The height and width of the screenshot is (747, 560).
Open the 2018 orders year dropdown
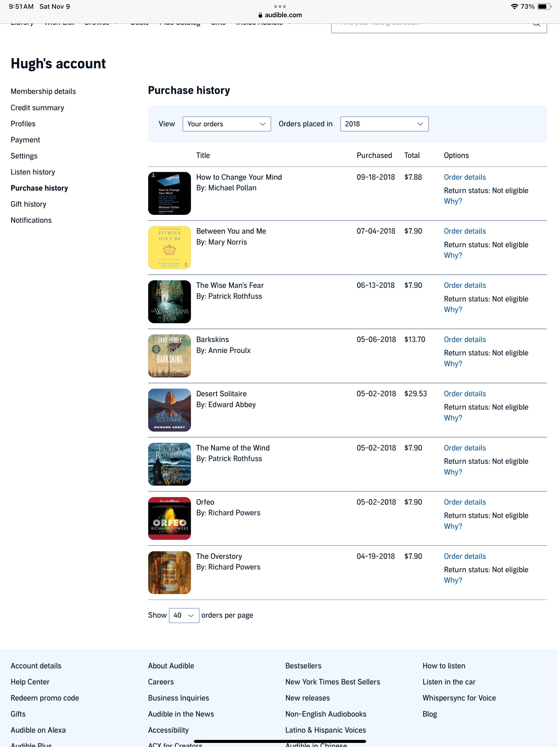point(384,124)
